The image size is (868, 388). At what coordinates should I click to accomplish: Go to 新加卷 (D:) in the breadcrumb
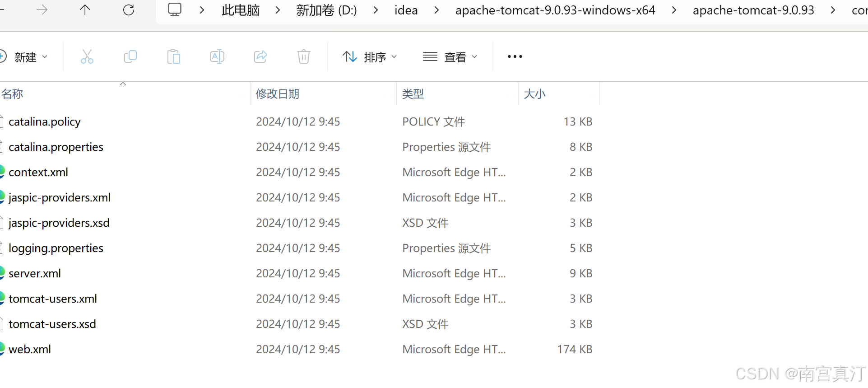[x=326, y=10]
